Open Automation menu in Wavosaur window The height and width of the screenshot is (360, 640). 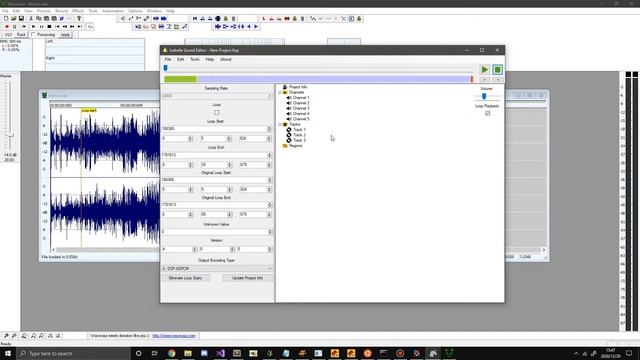point(113,11)
